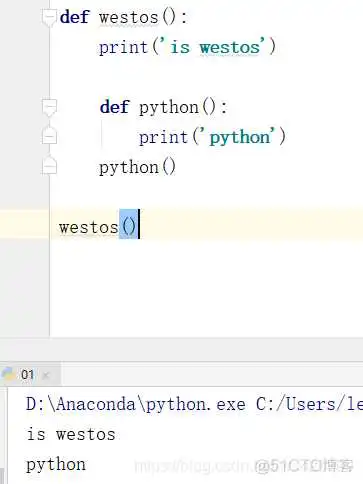This screenshot has width=363, height=484.
Task: Click 'def westos():' line in editor
Action: (123, 17)
